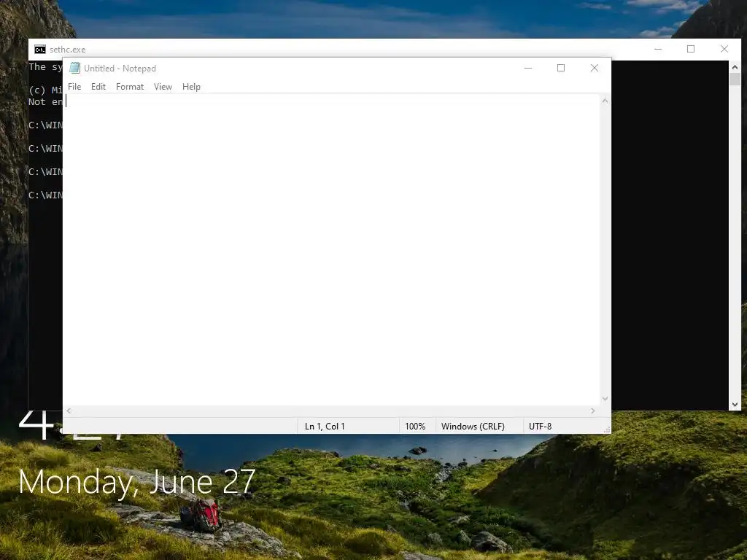Click the sethc.exe console window icon

point(40,50)
